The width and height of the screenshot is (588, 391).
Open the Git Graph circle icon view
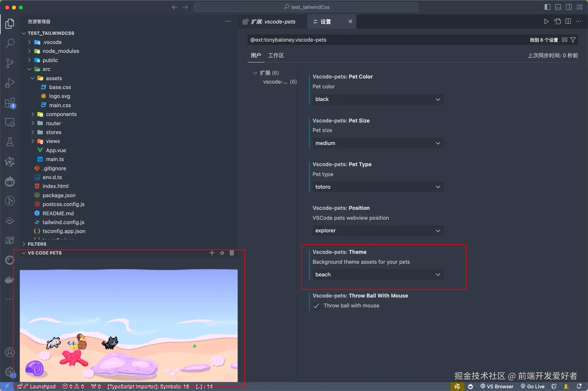[10, 201]
